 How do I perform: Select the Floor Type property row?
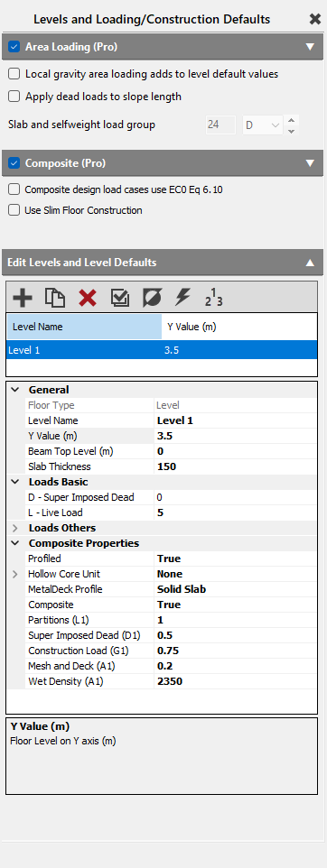click(171, 405)
